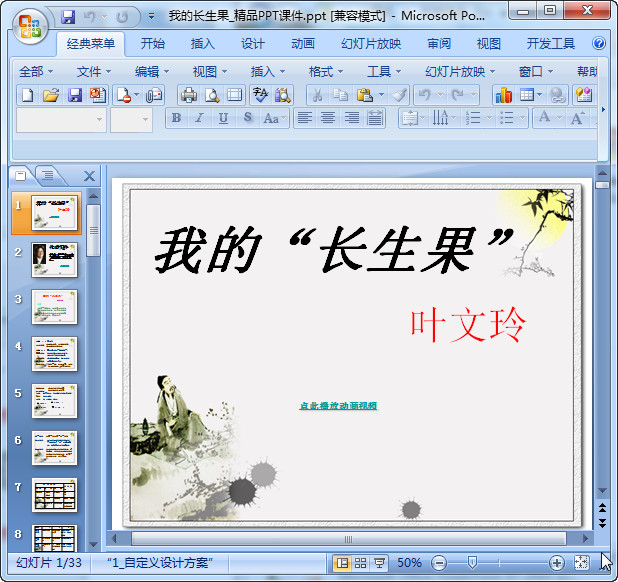Click the zoom slider handle

pos(472,563)
